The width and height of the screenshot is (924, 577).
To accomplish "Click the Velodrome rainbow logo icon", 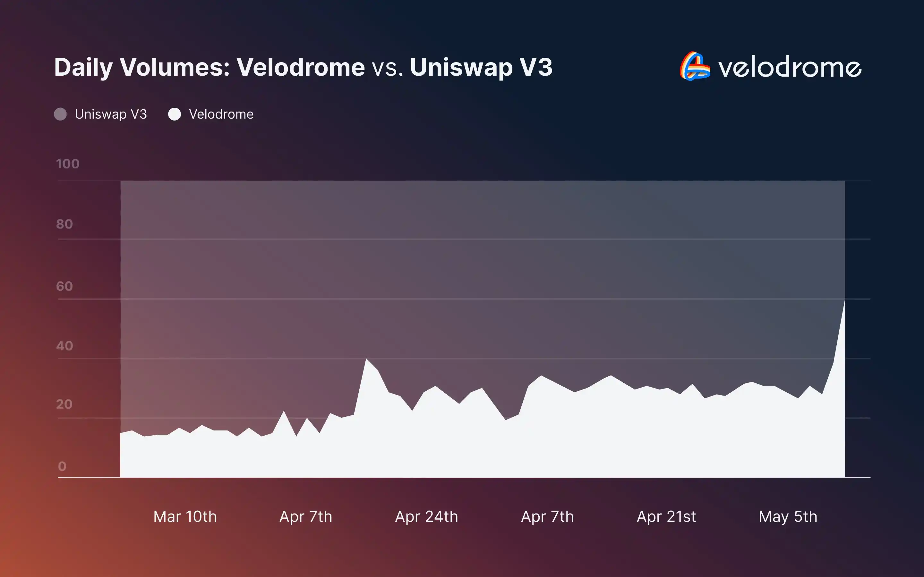I will coord(695,66).
